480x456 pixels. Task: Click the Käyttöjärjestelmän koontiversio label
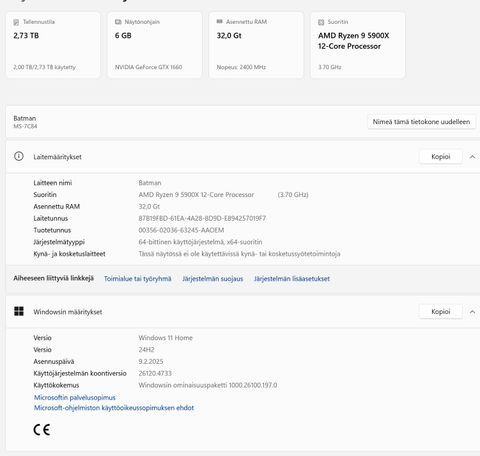80,373
